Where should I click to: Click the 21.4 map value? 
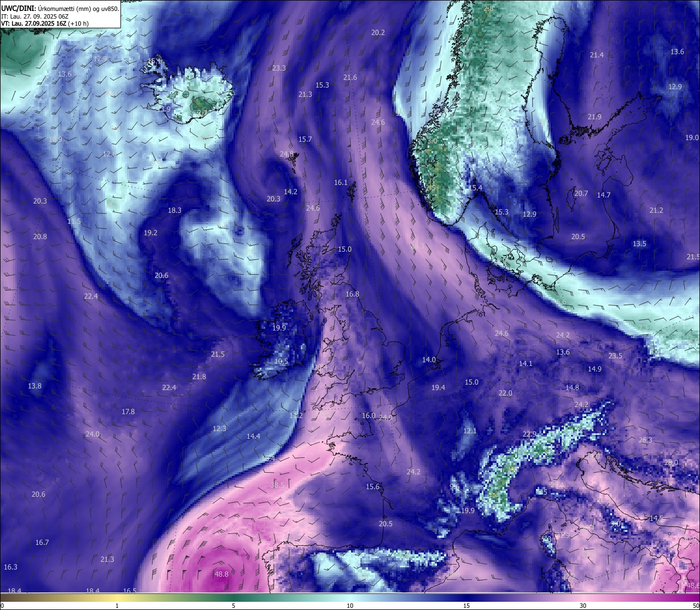tap(597, 55)
